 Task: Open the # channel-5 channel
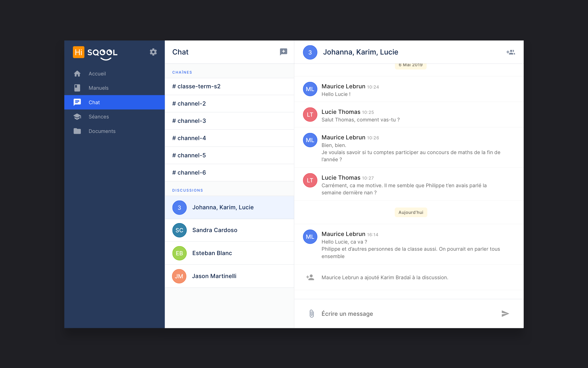click(x=229, y=155)
